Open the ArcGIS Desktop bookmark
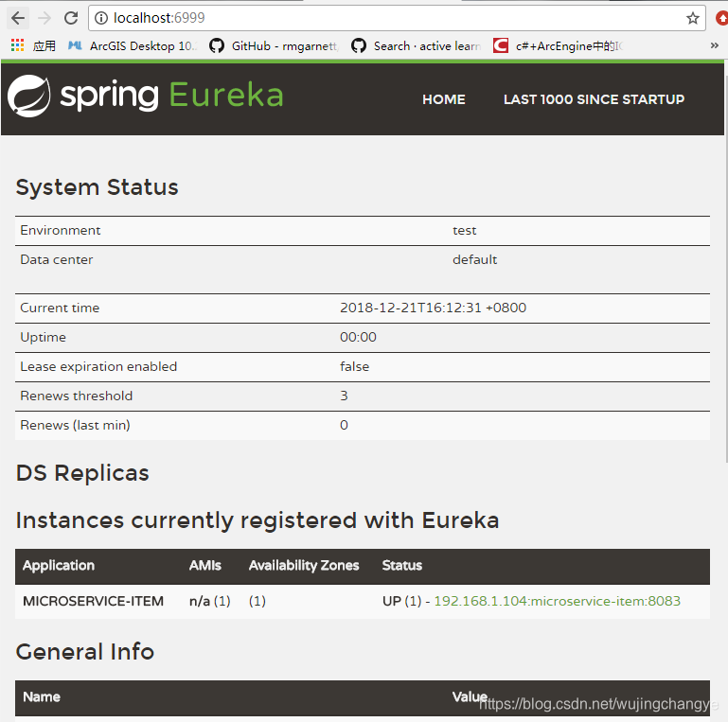Viewport: 728px width, 722px height. pos(133,45)
